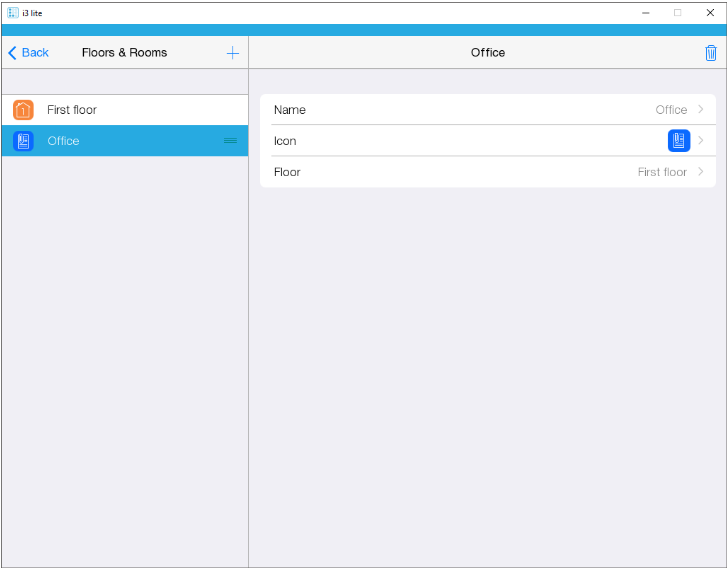Click the orange First floor icon

tap(23, 110)
